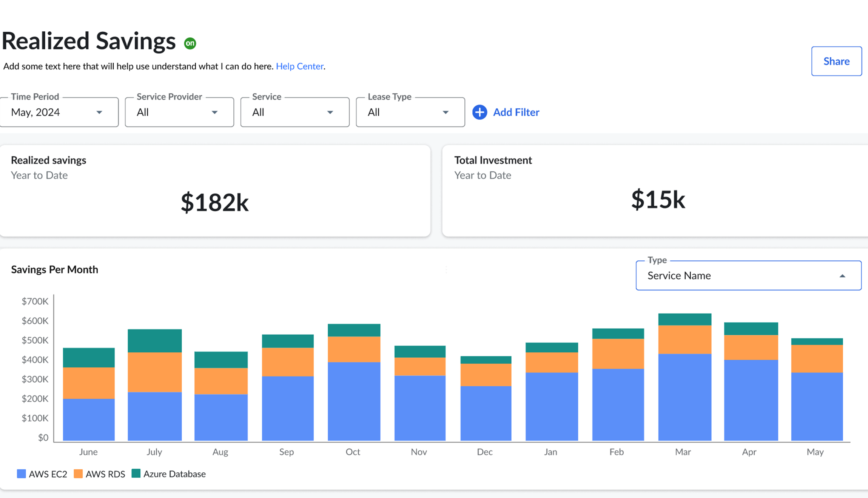Collapse the Type Service Name dropdown arrow
868x498 pixels.
[842, 276]
